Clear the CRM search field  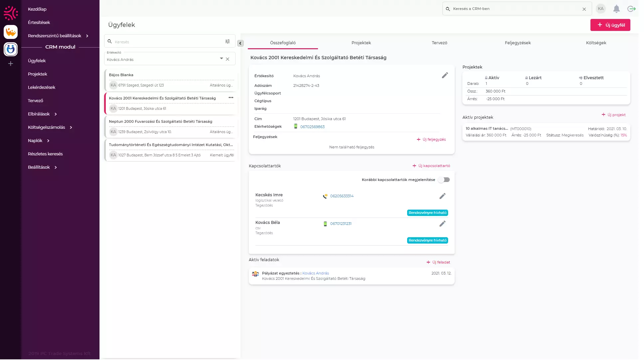coord(584,9)
